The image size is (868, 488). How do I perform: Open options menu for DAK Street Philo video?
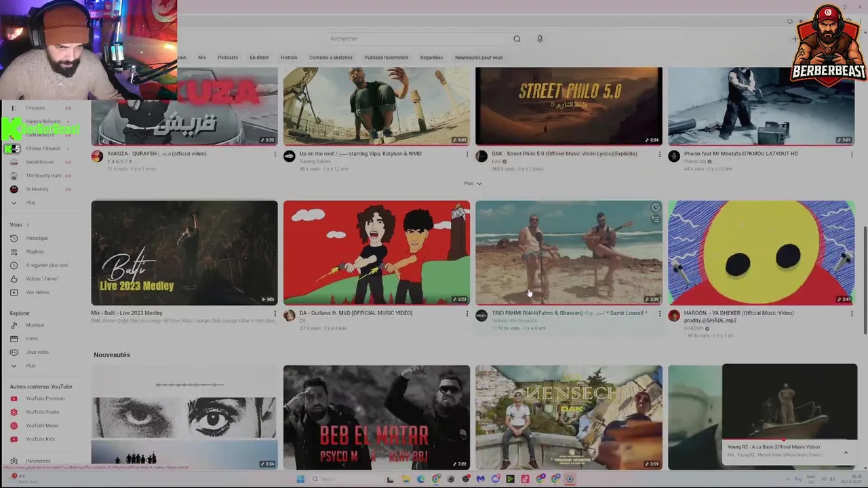coord(659,155)
